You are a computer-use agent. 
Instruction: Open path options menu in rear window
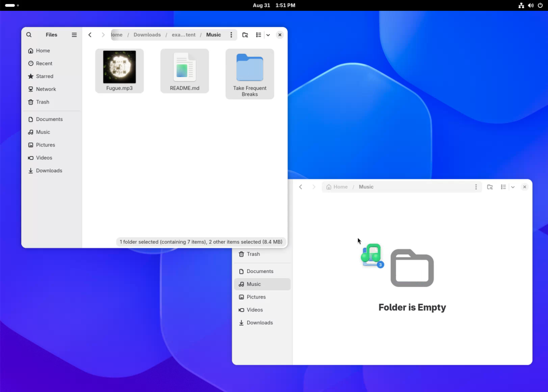click(476, 187)
